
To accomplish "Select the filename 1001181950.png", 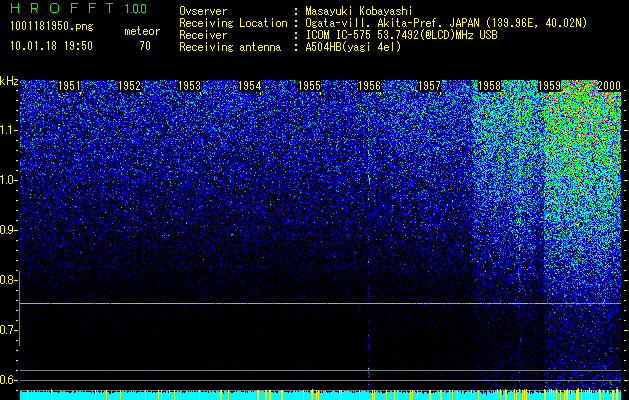I will click(x=52, y=27).
